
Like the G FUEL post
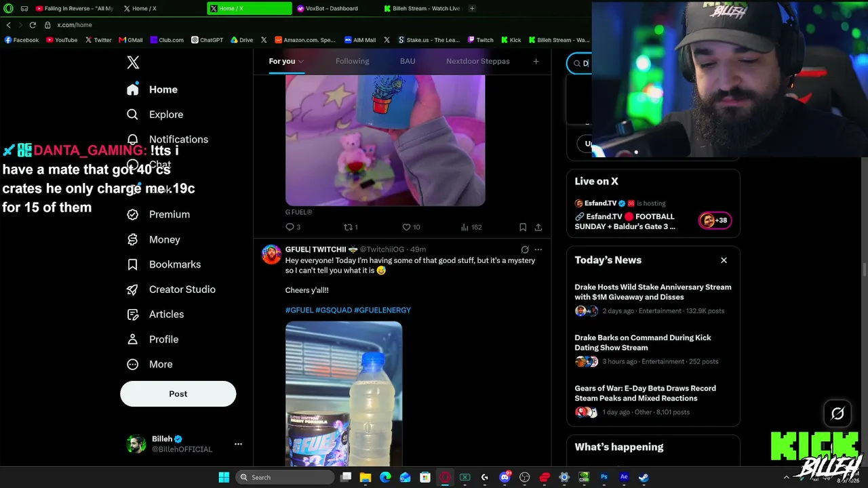[412, 227]
